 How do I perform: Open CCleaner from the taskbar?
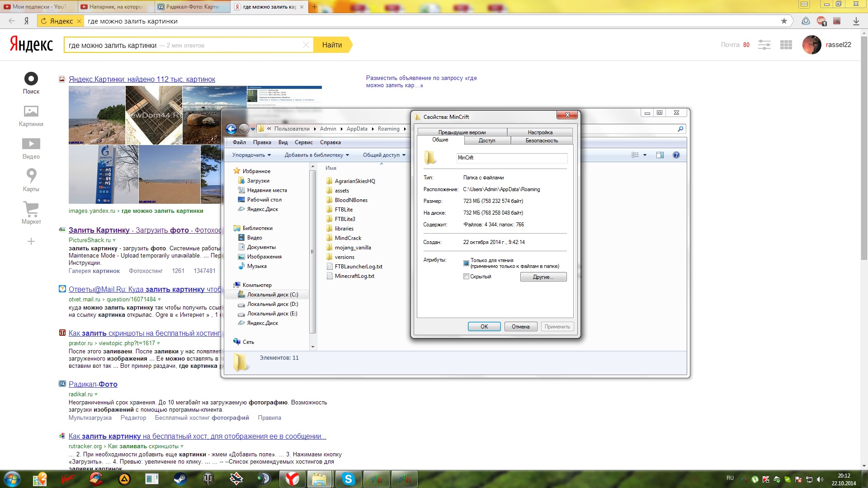(96, 479)
